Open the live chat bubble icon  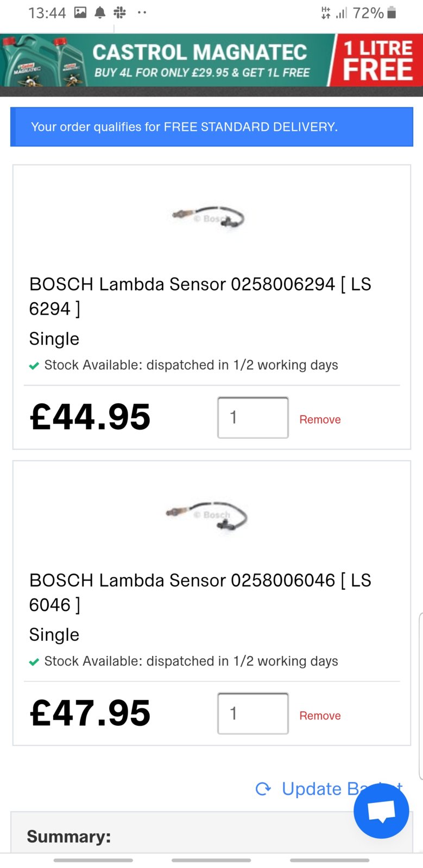[381, 811]
